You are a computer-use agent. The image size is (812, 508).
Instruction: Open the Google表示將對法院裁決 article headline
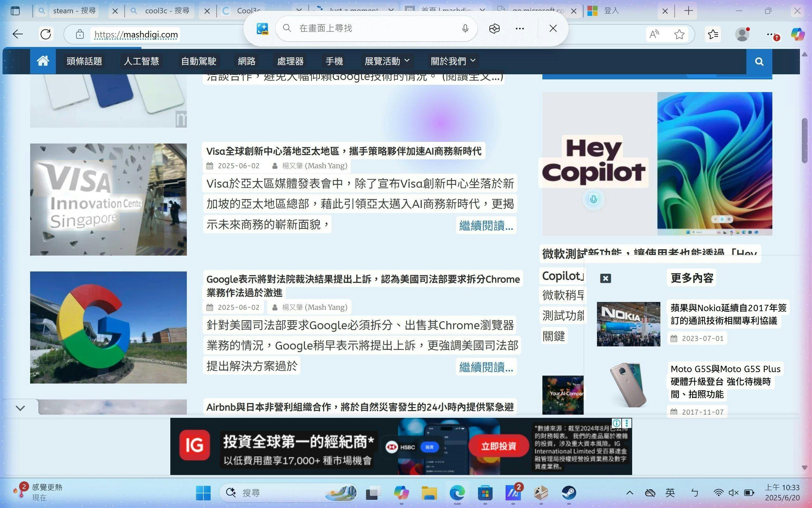point(363,285)
